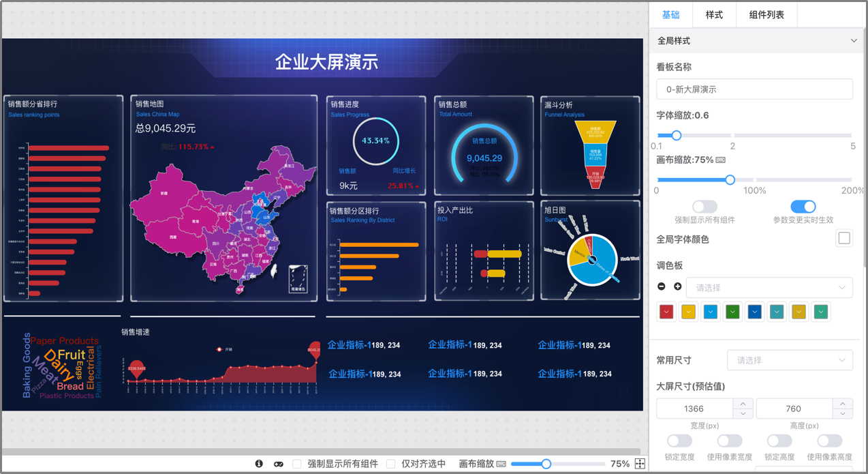Select the 投入产出比 ROI chart
This screenshot has height=474, width=868.
[x=484, y=251]
